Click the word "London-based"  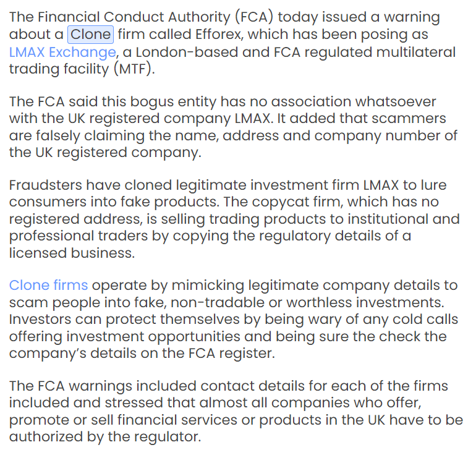pos(187,52)
